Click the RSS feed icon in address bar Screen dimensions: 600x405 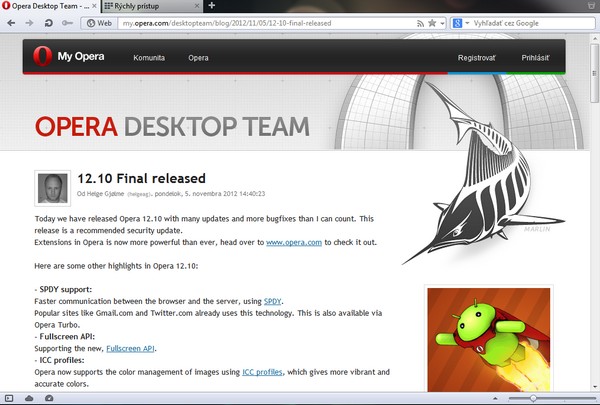click(420, 23)
